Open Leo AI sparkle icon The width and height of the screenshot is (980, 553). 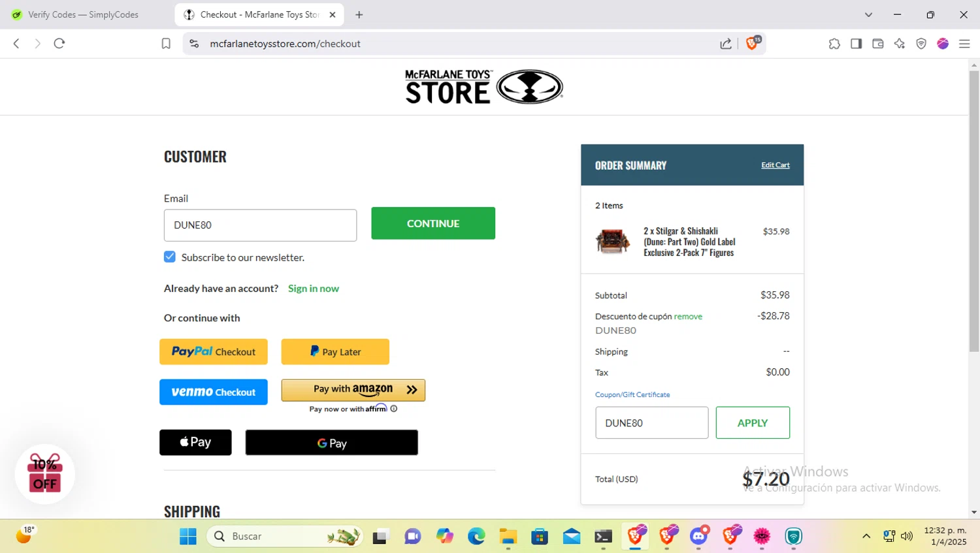(x=900, y=44)
